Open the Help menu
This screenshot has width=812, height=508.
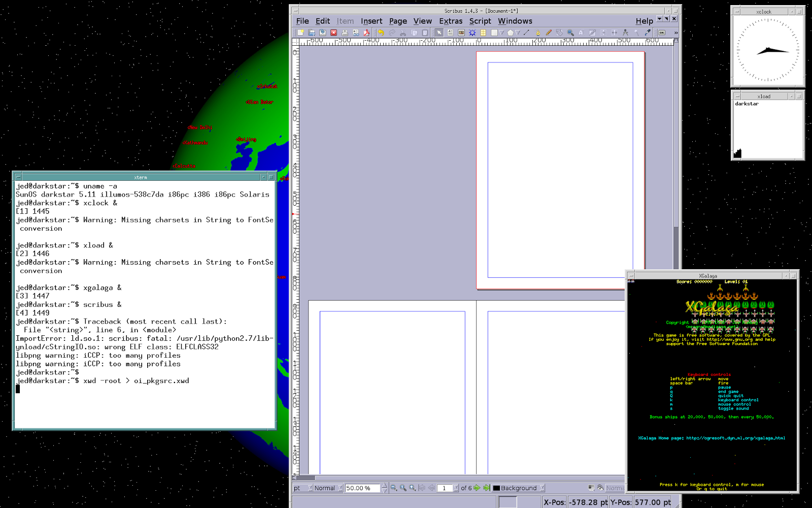[x=645, y=21]
